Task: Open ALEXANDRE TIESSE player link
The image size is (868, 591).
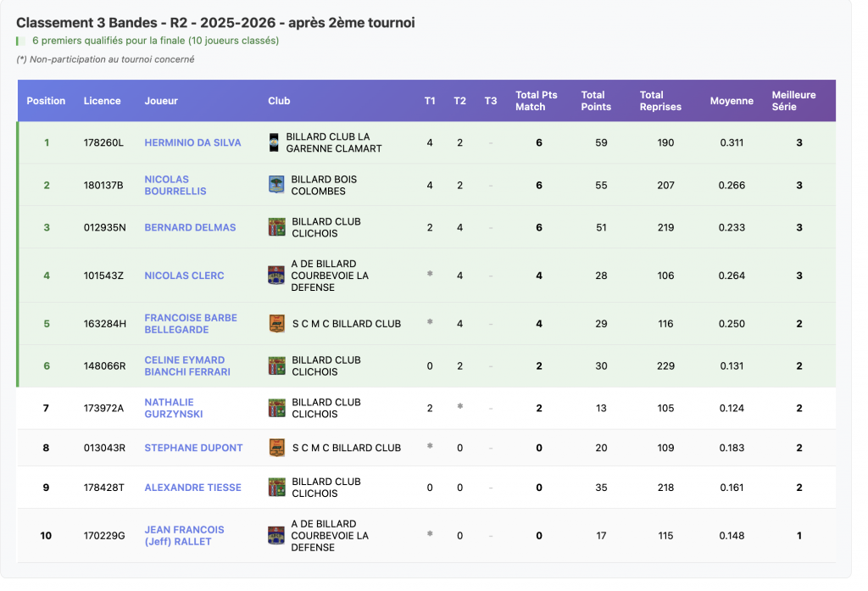Action: (x=192, y=488)
